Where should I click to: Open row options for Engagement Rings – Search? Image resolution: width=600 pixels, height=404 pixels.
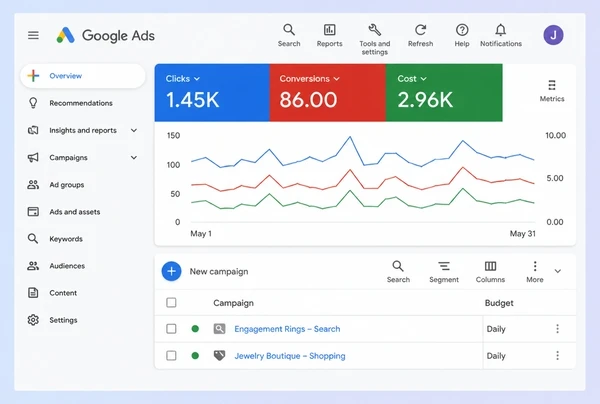[558, 329]
